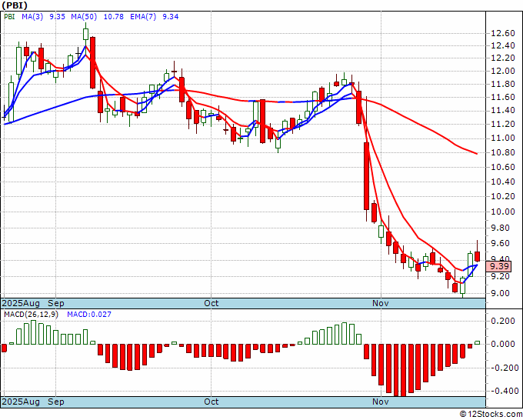This screenshot has height=420, width=523.
Task: Select the MA(50) indicator label
Action: [84, 16]
